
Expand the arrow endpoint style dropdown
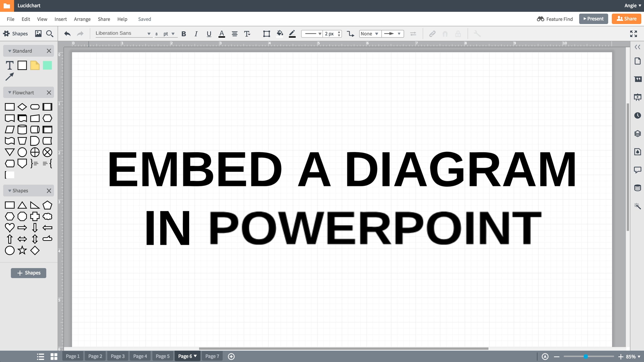coord(393,34)
